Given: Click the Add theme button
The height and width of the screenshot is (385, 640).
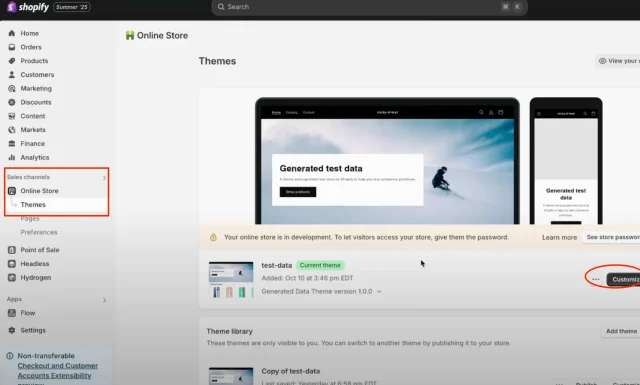Looking at the screenshot, I should pyautogui.click(x=620, y=331).
